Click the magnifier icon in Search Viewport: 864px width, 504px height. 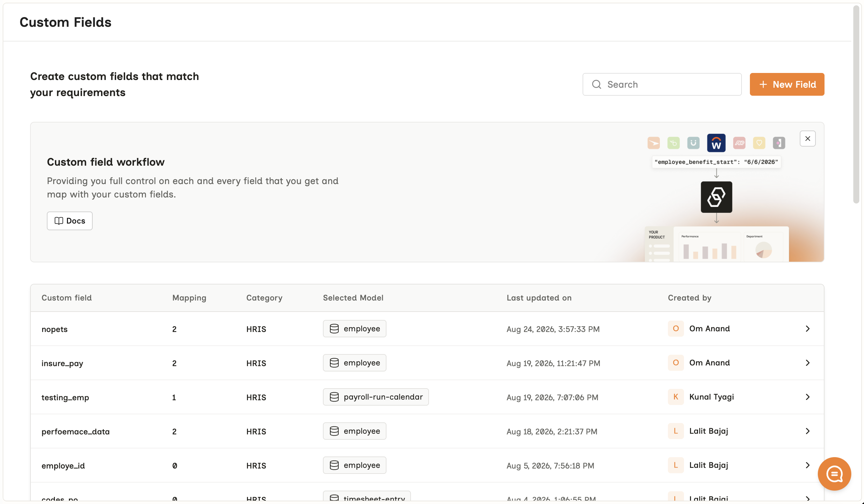tap(597, 84)
